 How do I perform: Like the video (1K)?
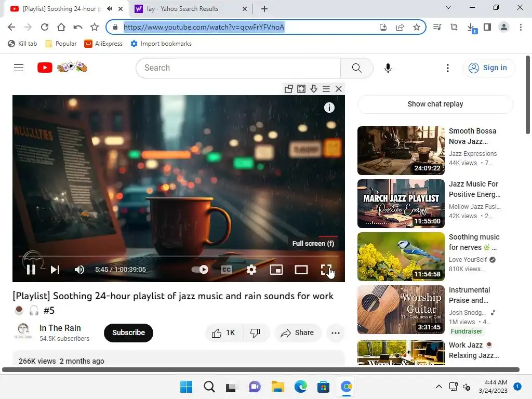[x=223, y=333]
